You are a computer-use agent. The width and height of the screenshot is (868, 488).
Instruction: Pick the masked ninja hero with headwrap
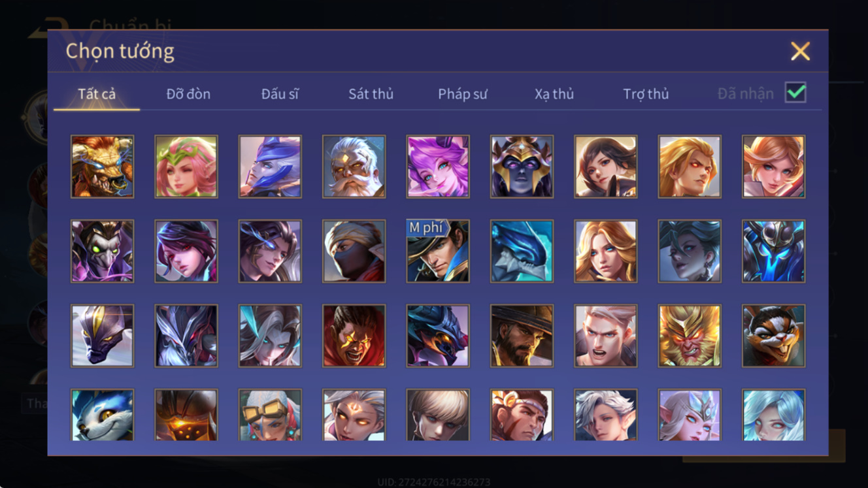[x=354, y=251]
